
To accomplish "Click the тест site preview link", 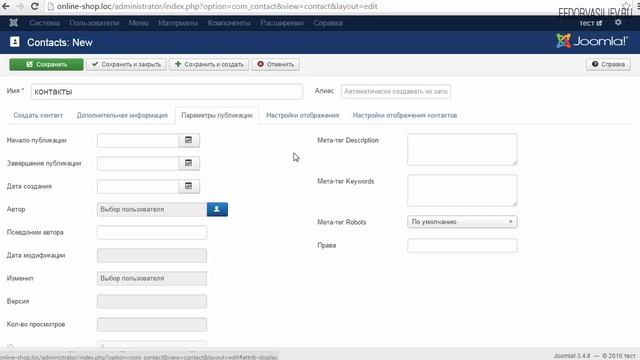I will coord(591,23).
